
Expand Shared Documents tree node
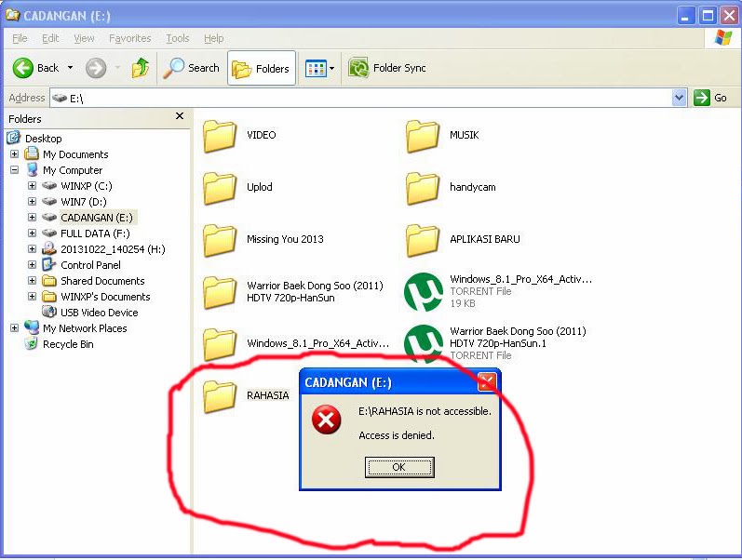[x=32, y=281]
